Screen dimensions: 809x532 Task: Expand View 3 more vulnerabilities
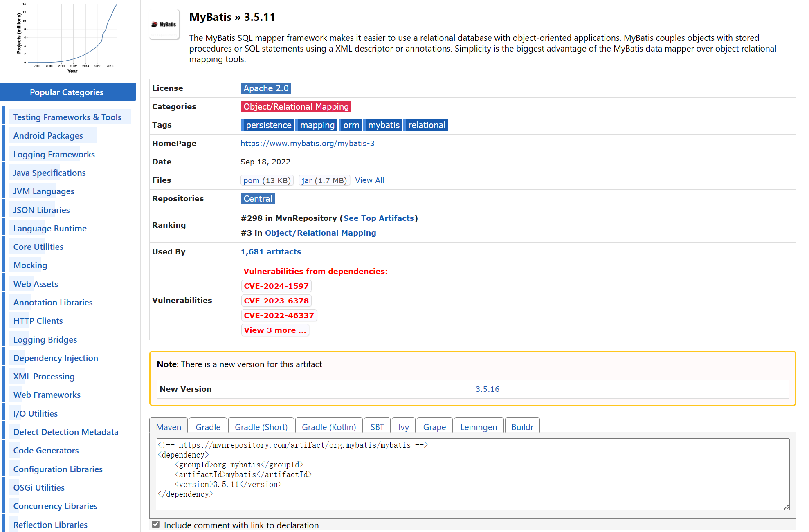[x=275, y=330]
